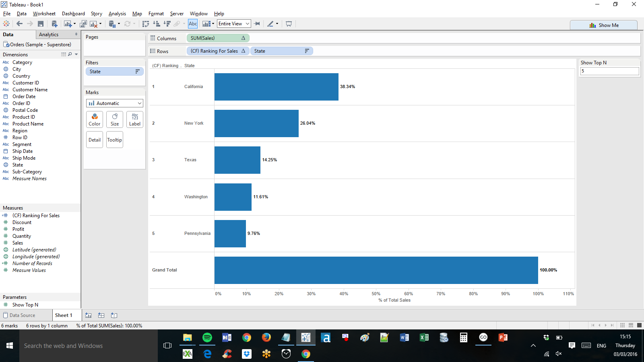Screen dimensions: 644x362
Task: Click the Save workbook icon
Action: click(41, 24)
